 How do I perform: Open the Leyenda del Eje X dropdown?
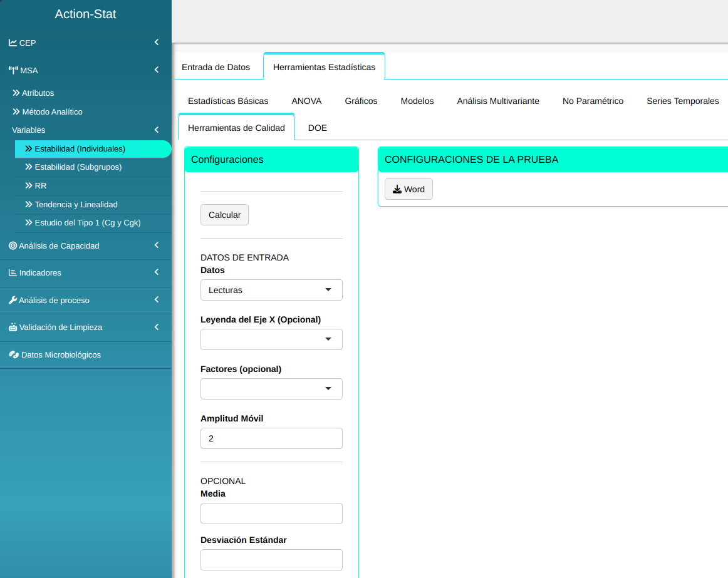271,339
